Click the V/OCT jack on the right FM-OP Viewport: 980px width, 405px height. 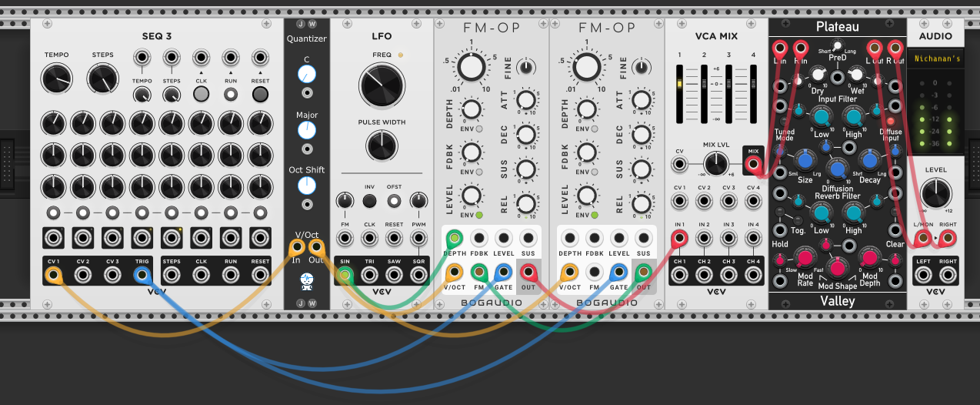(x=570, y=271)
